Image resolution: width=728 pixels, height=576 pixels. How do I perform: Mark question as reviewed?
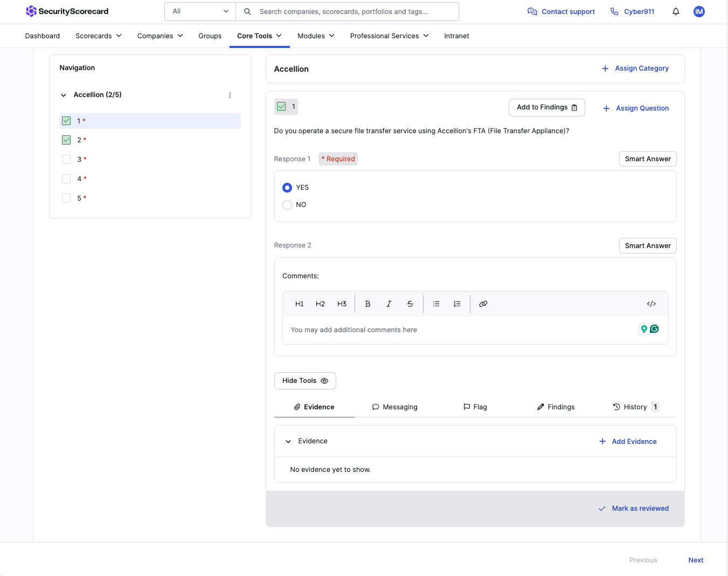(x=634, y=509)
